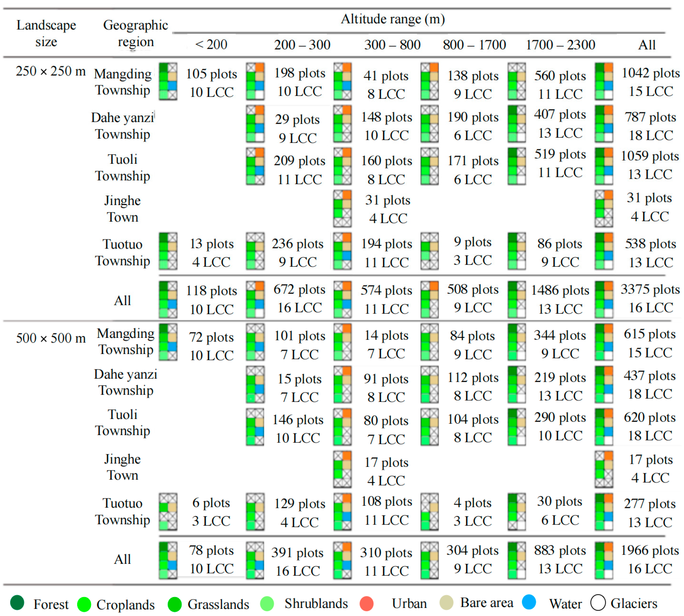Click the land-cover icon beside 1966 plots
The width and height of the screenshot is (684, 616).
[x=604, y=560]
